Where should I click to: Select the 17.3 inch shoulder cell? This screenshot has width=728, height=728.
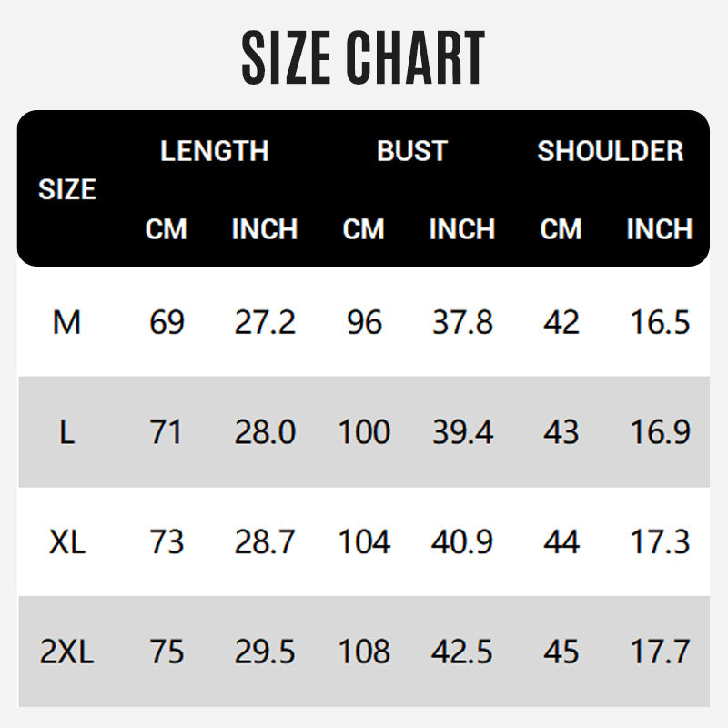(660, 542)
